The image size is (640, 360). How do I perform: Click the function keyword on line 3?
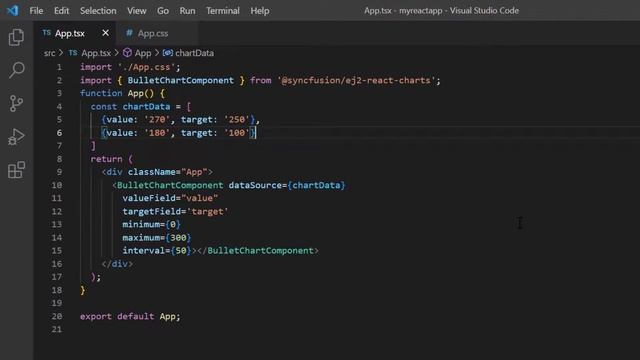[x=101, y=93]
